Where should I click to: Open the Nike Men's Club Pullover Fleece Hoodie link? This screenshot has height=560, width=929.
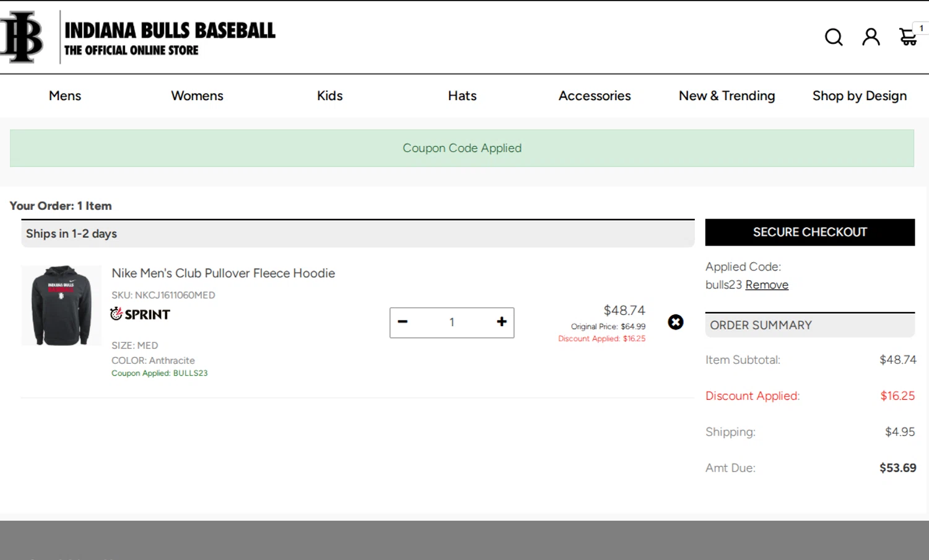(x=223, y=273)
